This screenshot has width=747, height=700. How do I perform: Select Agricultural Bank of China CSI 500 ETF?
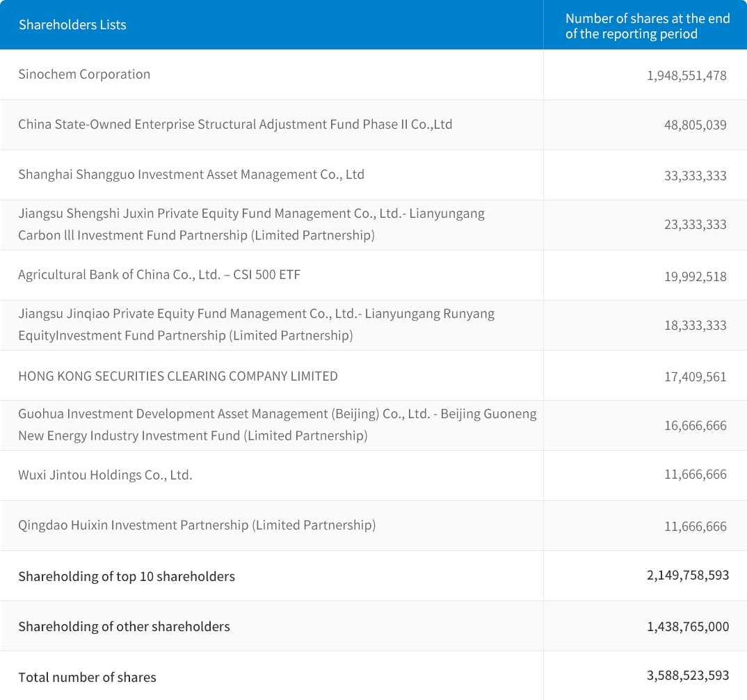(159, 275)
